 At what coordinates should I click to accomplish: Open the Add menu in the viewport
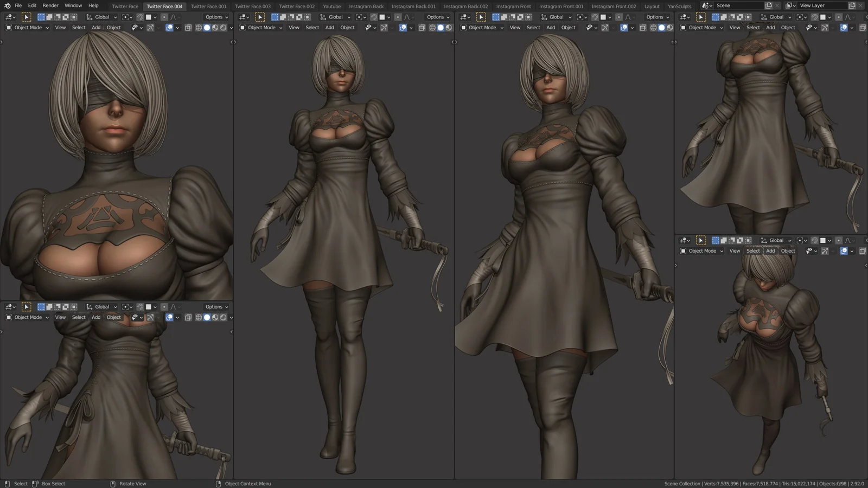coord(95,28)
